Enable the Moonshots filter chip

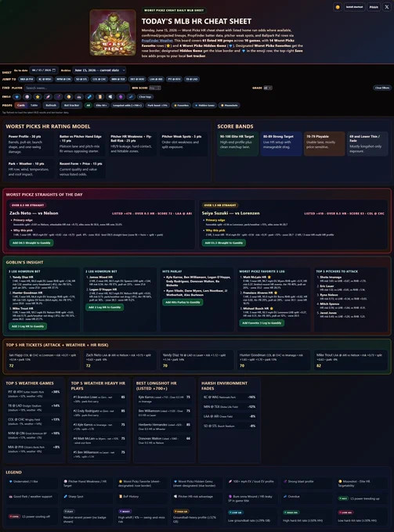click(x=230, y=105)
